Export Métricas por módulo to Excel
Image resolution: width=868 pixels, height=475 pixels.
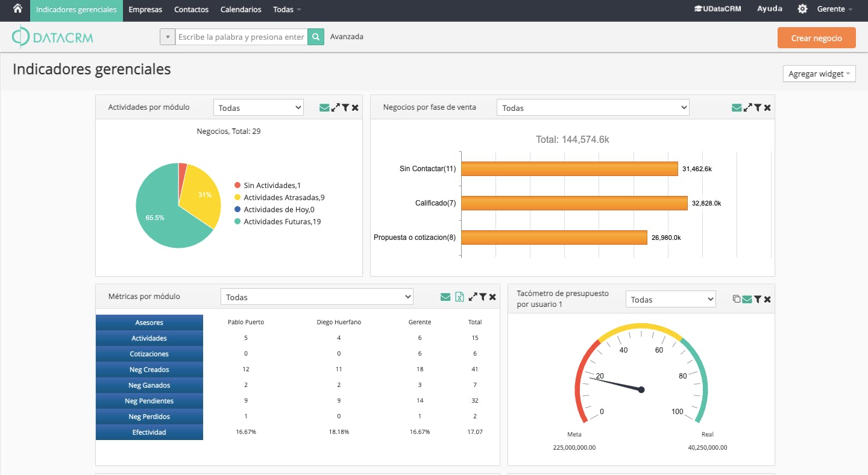click(x=459, y=297)
